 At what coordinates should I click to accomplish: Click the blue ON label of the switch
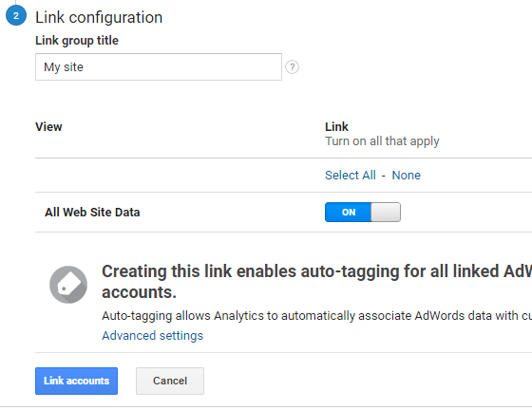click(349, 212)
